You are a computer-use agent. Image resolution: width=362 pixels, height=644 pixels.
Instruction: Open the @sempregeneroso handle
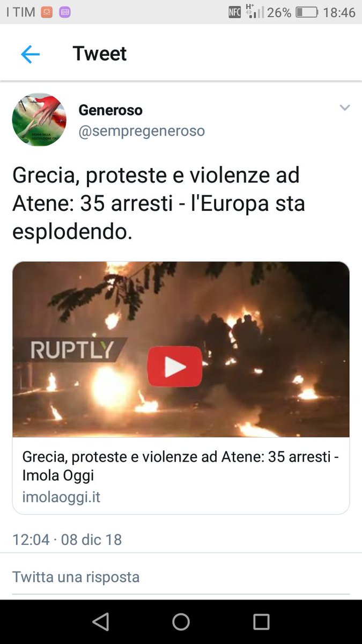142,131
